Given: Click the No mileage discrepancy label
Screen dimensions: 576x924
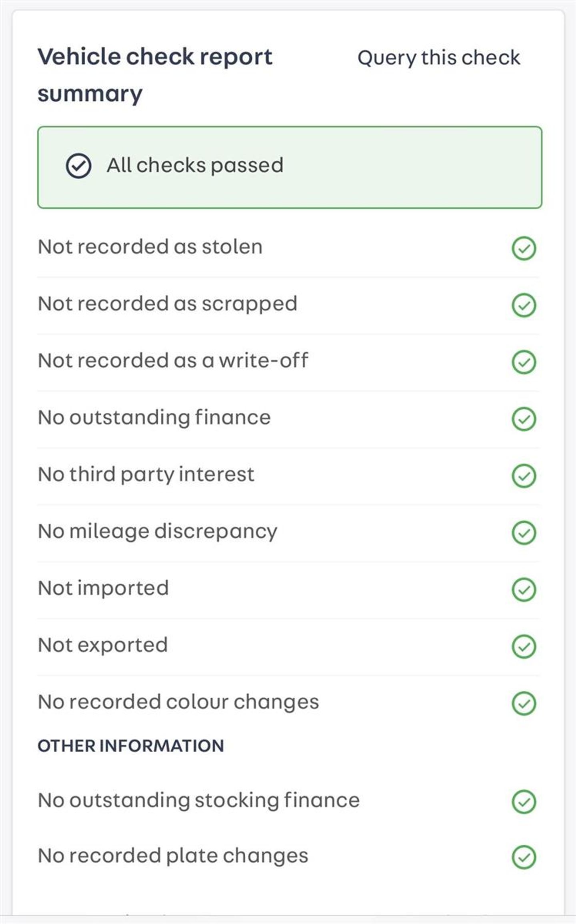Looking at the screenshot, I should coord(157,532).
